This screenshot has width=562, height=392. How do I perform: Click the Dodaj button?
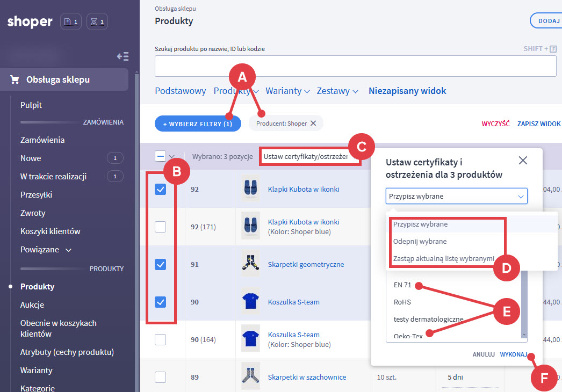pyautogui.click(x=546, y=21)
